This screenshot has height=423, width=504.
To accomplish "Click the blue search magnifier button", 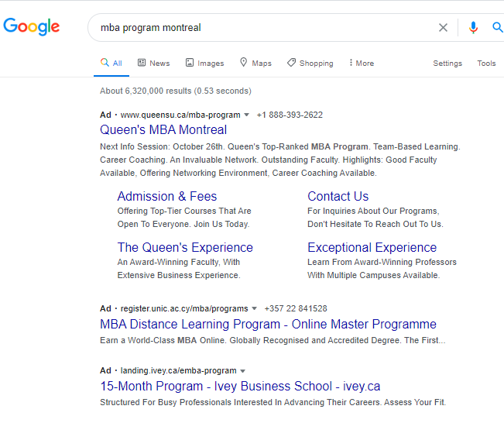I will [498, 27].
